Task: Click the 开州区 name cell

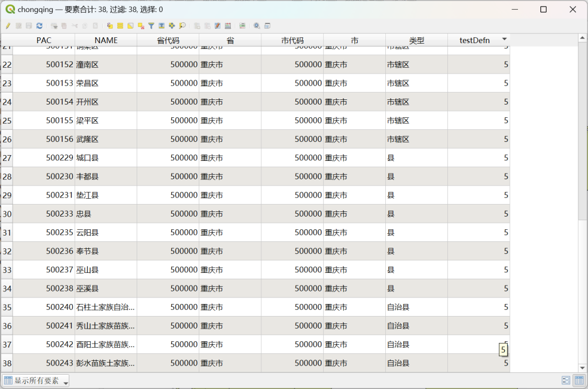Action: pos(106,102)
